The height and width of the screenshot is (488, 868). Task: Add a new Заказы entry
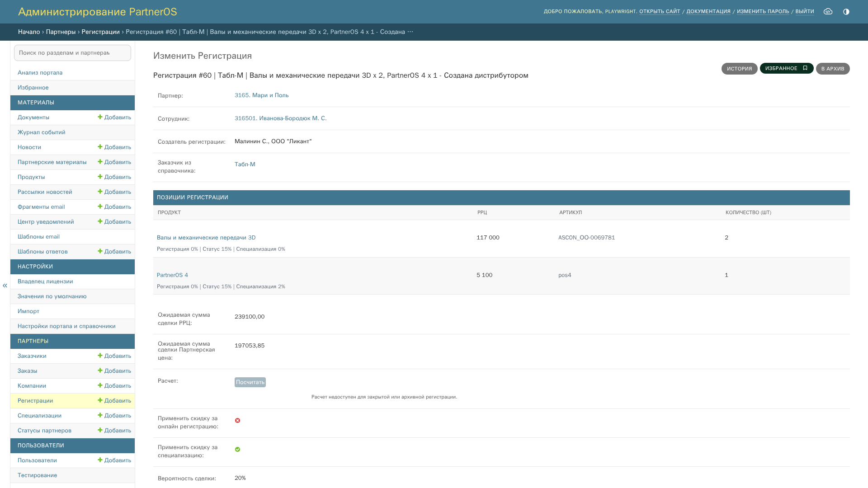point(114,371)
